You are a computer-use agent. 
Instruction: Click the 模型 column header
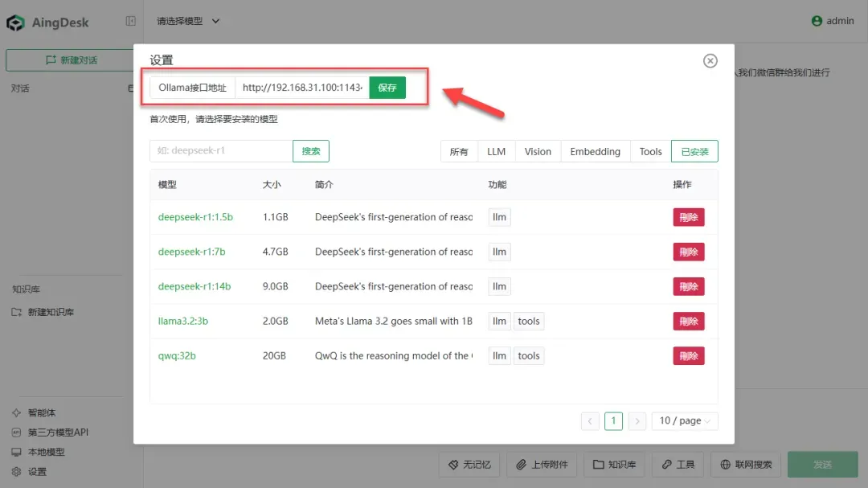click(167, 184)
